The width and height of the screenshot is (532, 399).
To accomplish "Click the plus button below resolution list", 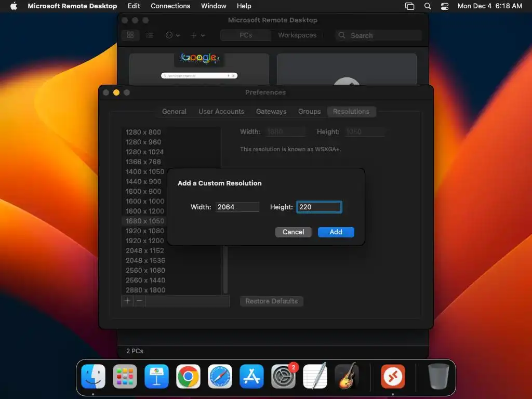I will tap(127, 301).
